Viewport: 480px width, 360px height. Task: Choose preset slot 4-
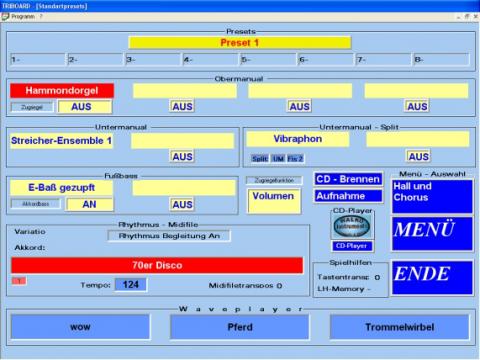(x=211, y=60)
